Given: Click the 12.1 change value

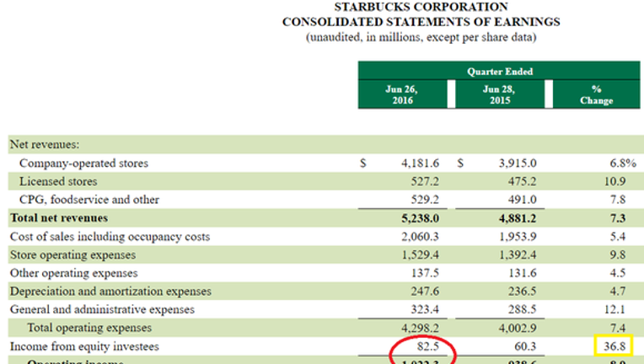Looking at the screenshot, I should 614,309.
